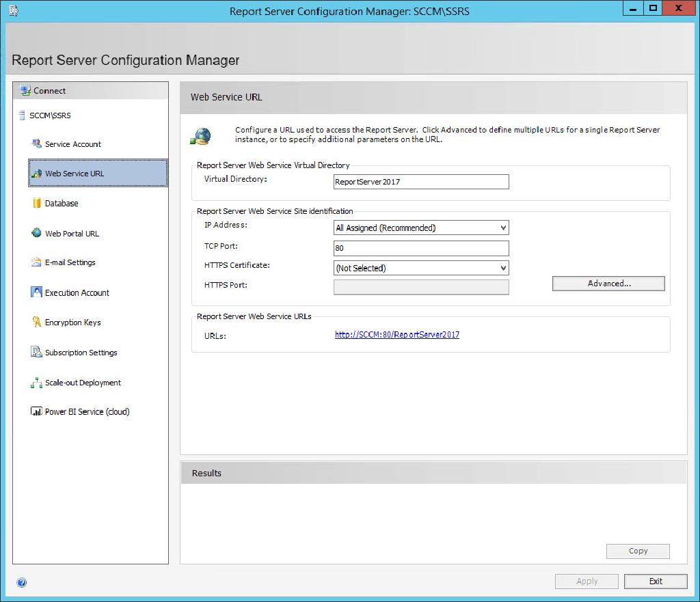
Task: Click the Connect button label
Action: (49, 91)
